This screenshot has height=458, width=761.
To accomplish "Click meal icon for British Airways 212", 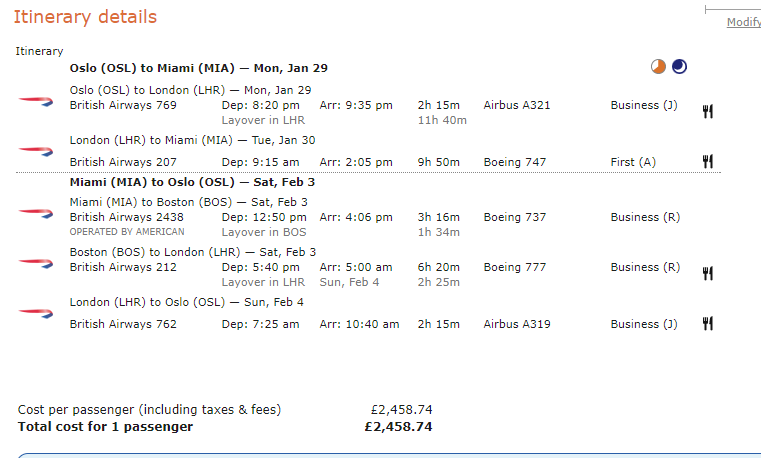I will 708,274.
